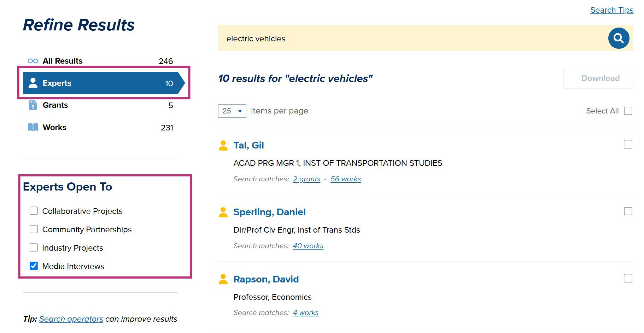Click the open book Works icon
This screenshot has height=333, width=644.
33,127
